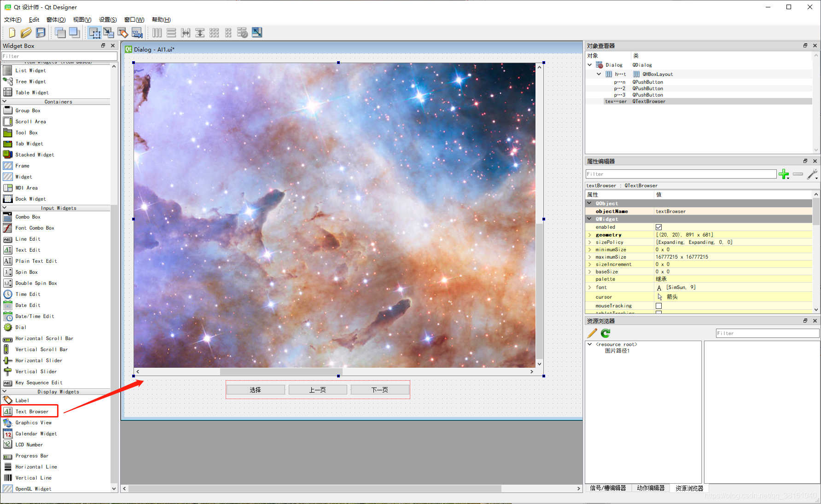Open the Edit menu
This screenshot has width=821, height=504.
(x=34, y=19)
